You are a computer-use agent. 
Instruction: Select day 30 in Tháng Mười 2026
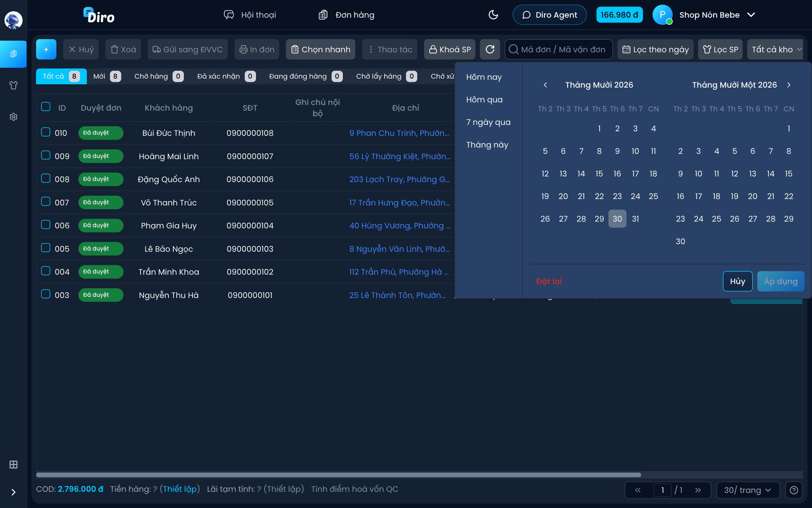pyautogui.click(x=617, y=219)
